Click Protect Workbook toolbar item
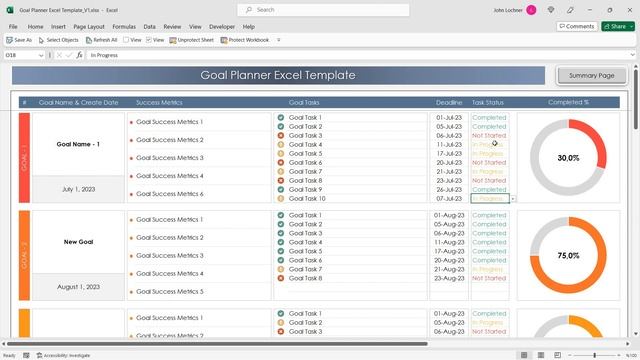 point(244,40)
